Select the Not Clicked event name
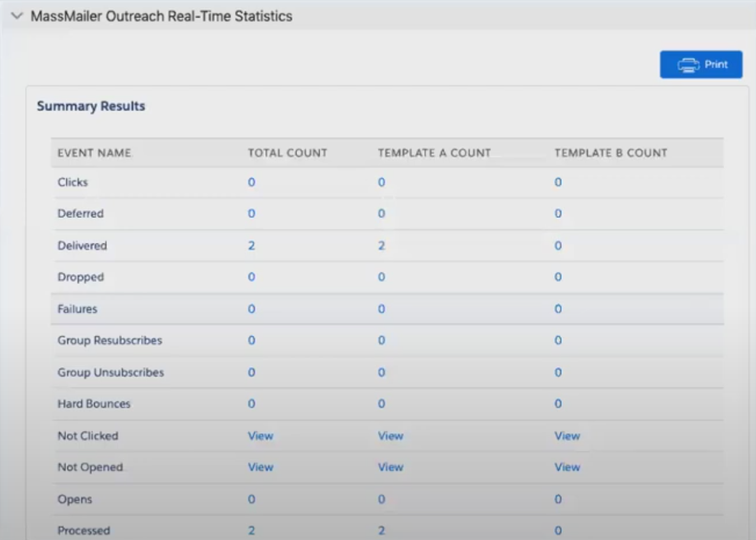 (x=88, y=436)
